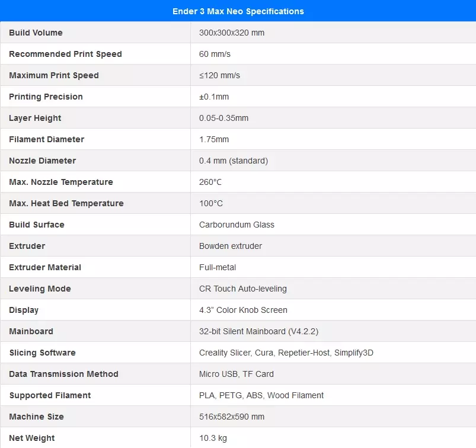
Task: Click the '60 mm/s' value
Action: tap(215, 54)
